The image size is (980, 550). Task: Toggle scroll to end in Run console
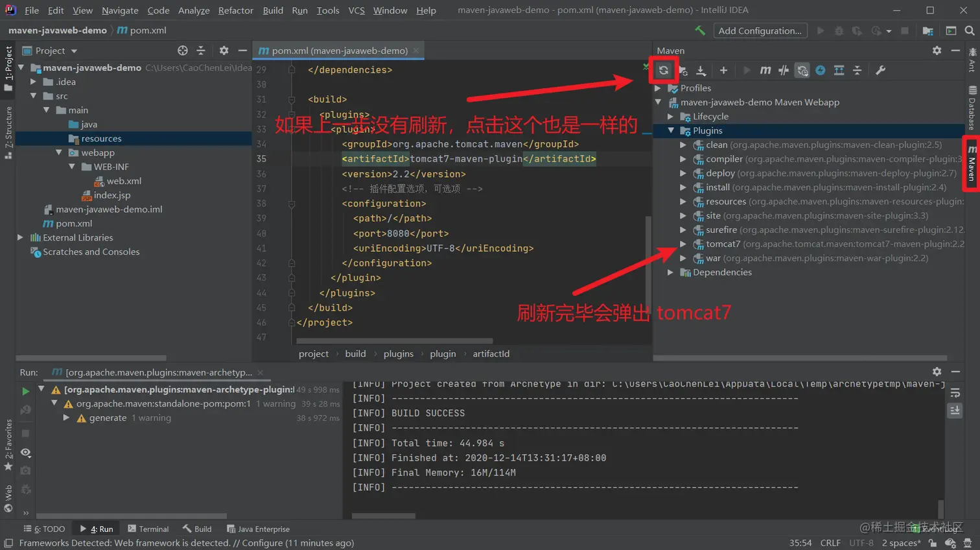(955, 410)
